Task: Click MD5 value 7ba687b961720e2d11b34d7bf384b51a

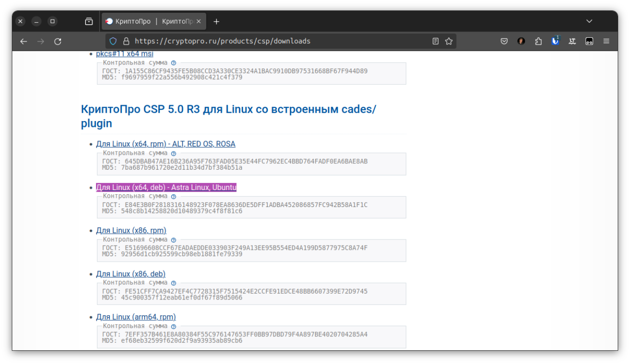Action: pyautogui.click(x=182, y=167)
